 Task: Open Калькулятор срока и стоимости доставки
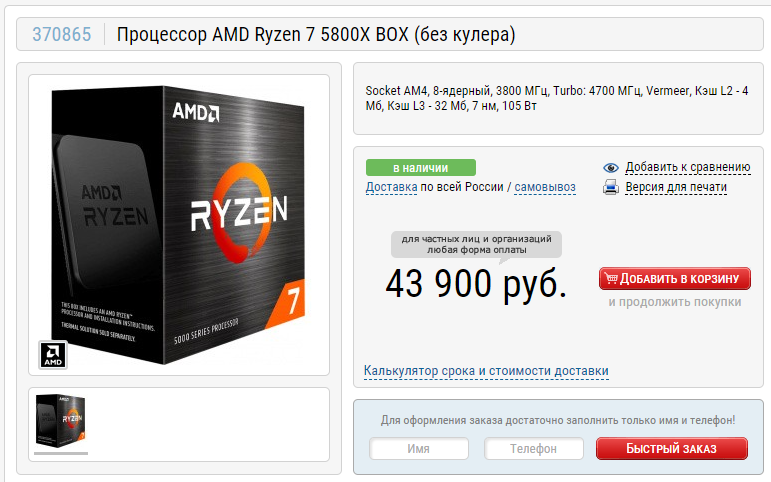click(486, 371)
